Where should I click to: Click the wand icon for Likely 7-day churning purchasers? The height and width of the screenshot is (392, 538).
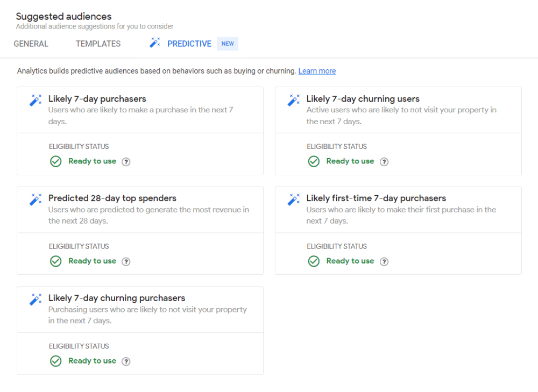tap(36, 300)
